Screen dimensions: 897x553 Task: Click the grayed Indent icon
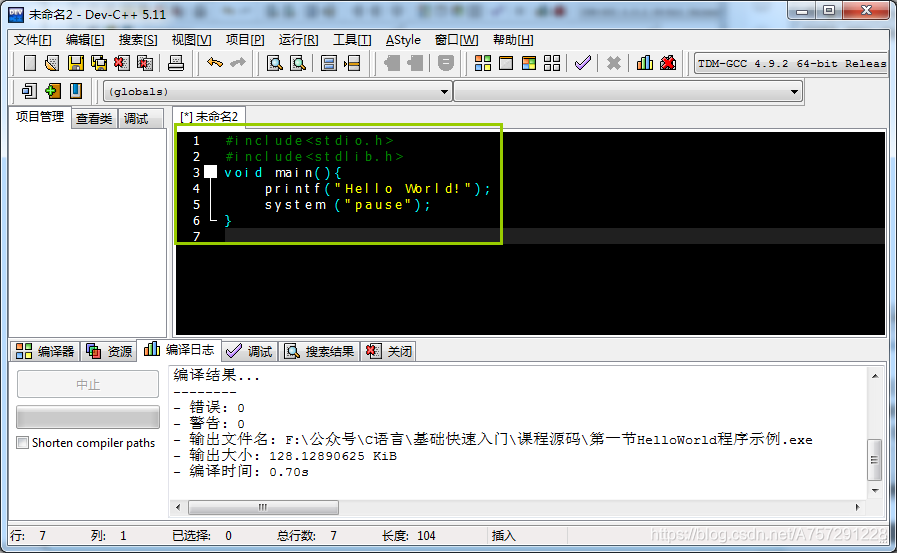pyautogui.click(x=392, y=63)
